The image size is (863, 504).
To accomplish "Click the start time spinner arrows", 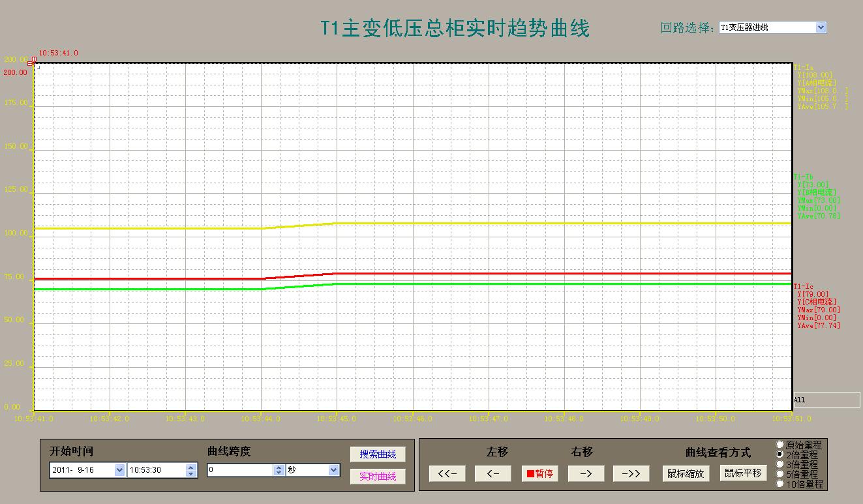I will tap(190, 469).
